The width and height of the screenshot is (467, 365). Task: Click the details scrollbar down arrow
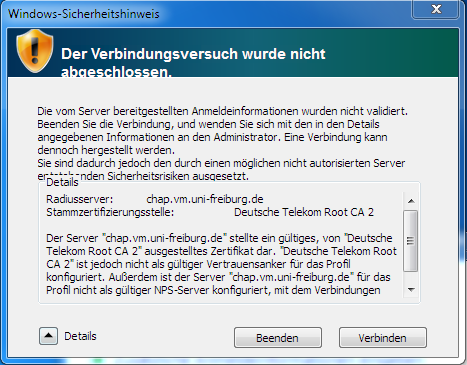(x=411, y=289)
